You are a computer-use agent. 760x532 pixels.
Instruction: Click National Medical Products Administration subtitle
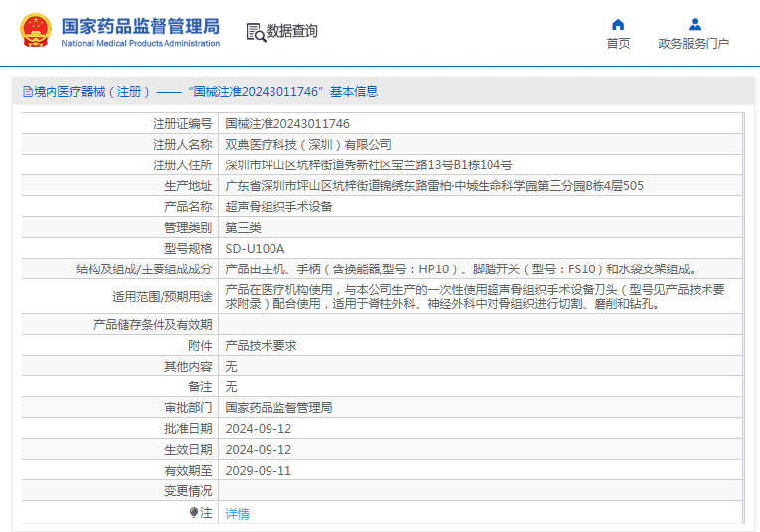(x=141, y=44)
